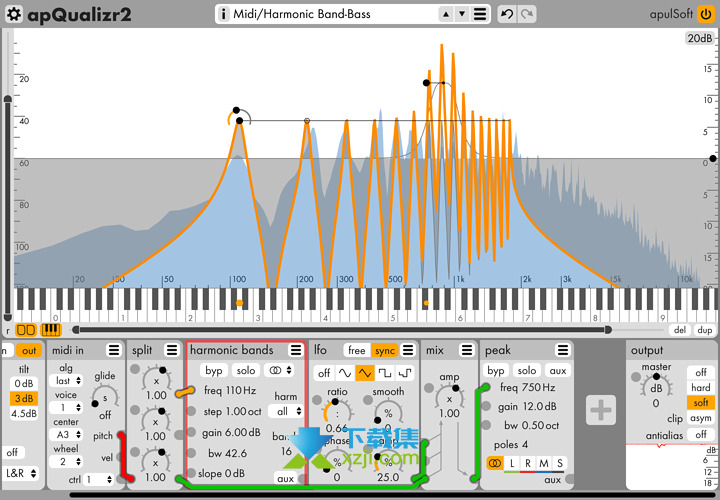Click the mix amp knob
The height and width of the screenshot is (500, 720).
point(449,398)
